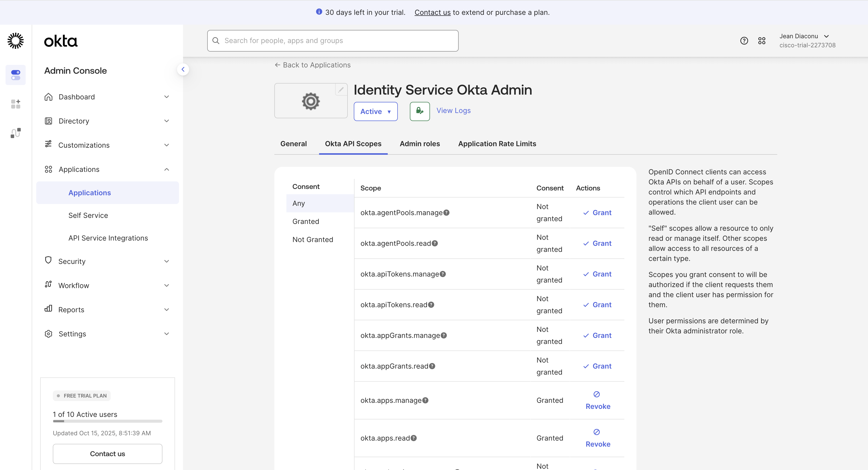Open the Okta API Scopes tab
Image resolution: width=868 pixels, height=470 pixels.
click(x=353, y=144)
